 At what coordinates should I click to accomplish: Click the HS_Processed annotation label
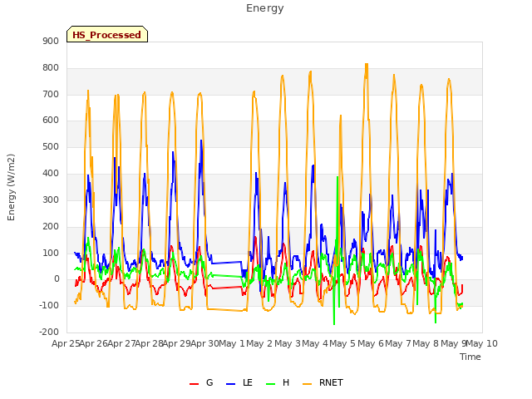click(x=107, y=35)
